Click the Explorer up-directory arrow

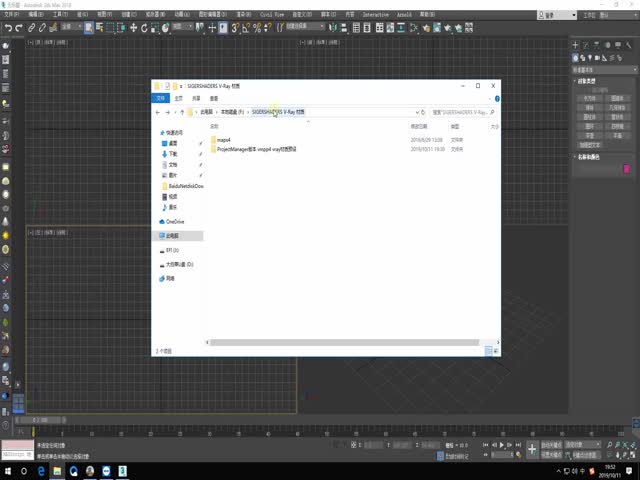point(180,113)
